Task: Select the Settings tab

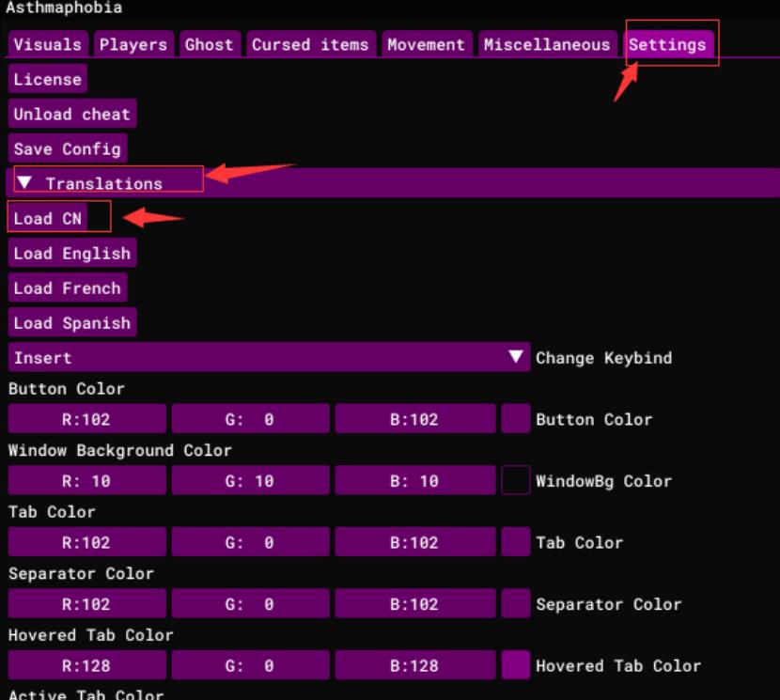Action: (668, 44)
